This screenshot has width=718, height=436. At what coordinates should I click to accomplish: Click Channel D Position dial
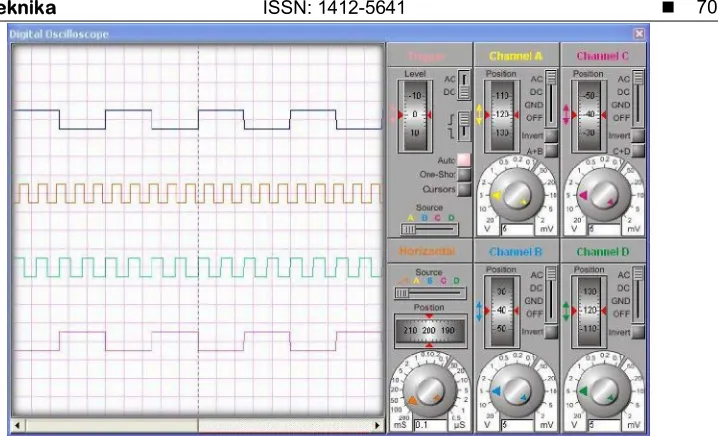589,311
